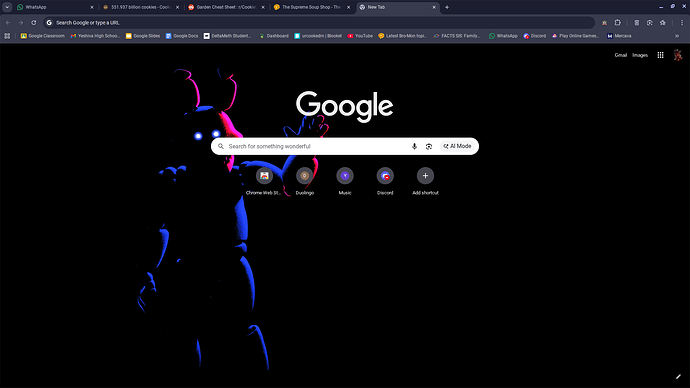Open a new tab with plus

(x=447, y=7)
